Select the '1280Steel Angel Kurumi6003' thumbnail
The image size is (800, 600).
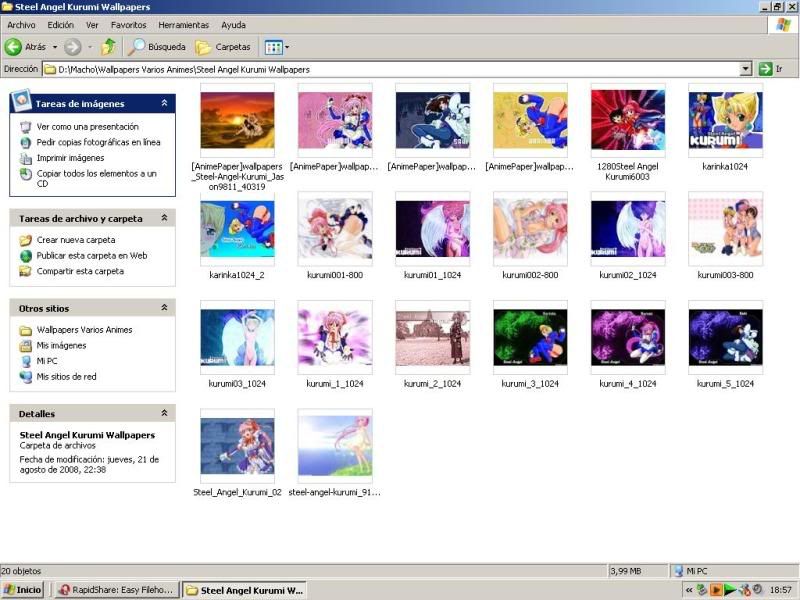click(628, 120)
